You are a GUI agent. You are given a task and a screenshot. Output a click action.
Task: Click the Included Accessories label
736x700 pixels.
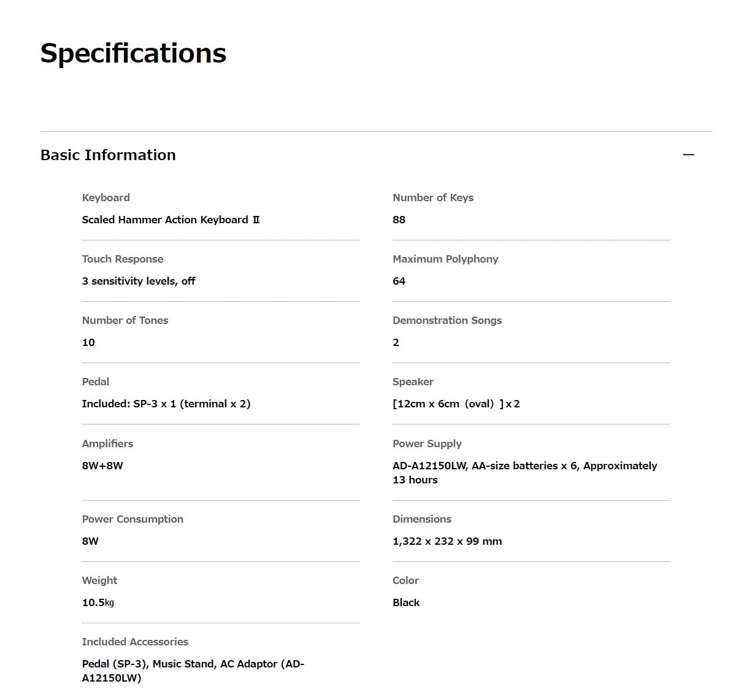[x=135, y=642]
